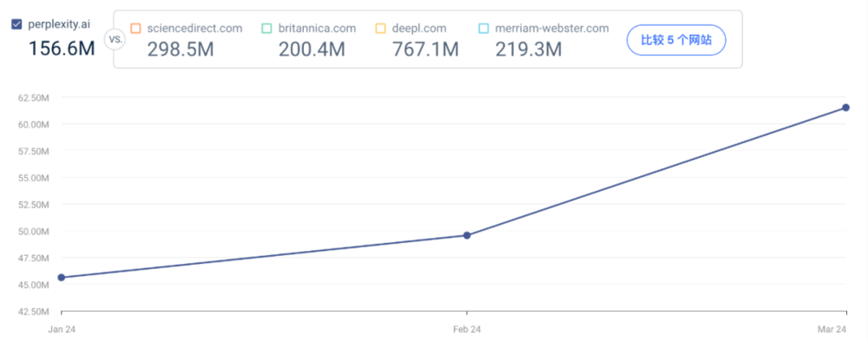Click the 767.1M traffic value
Viewport: 868px width, 342px height.
click(425, 49)
